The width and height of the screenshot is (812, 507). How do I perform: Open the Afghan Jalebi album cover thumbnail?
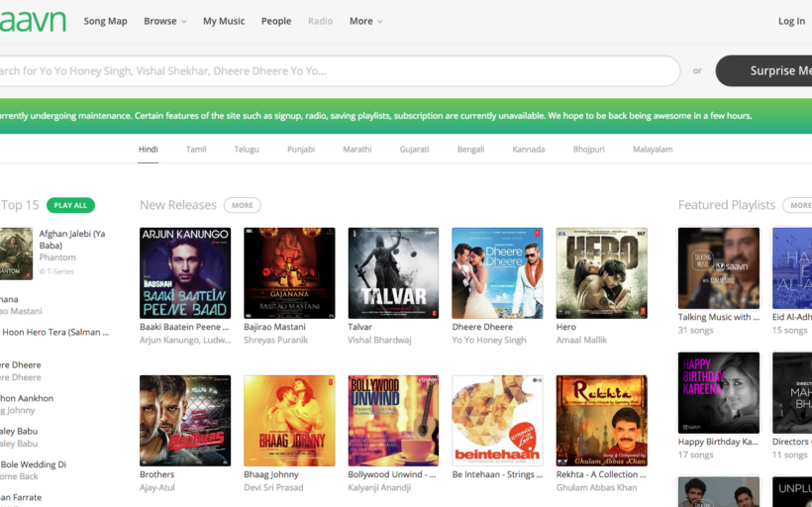coord(16,253)
